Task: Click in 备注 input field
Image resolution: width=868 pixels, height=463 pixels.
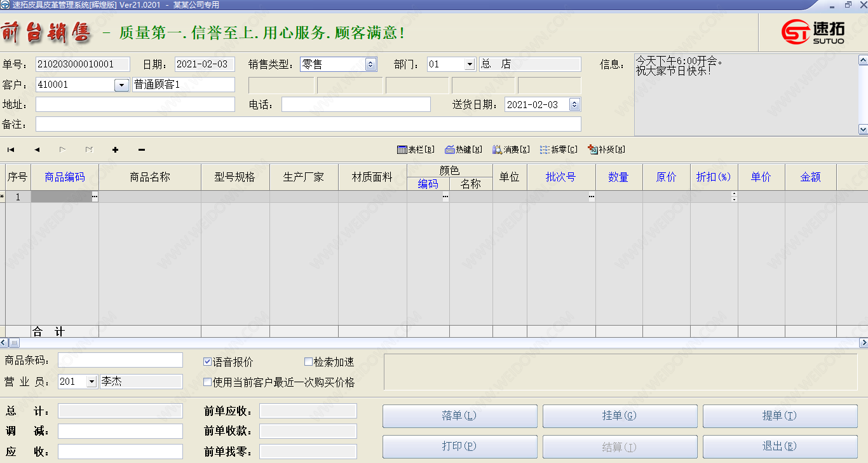Action: point(308,124)
